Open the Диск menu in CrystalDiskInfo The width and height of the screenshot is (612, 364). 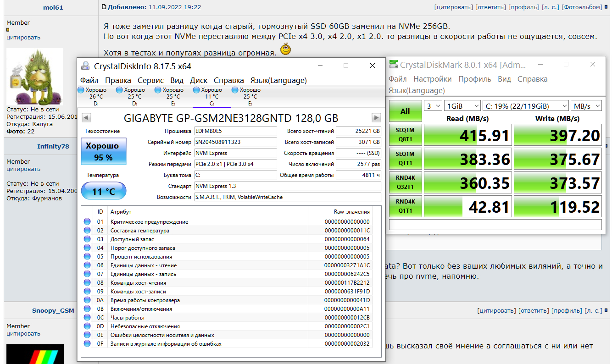[199, 81]
